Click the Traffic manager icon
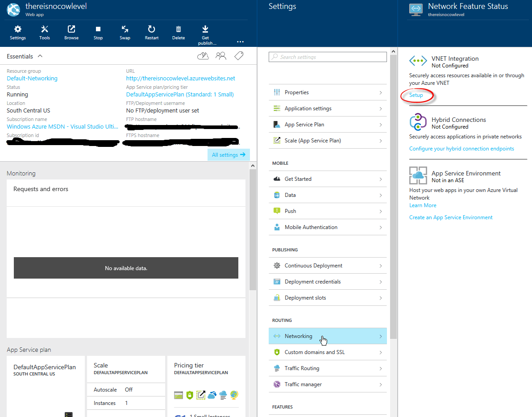This screenshot has width=532, height=417. pos(277,384)
